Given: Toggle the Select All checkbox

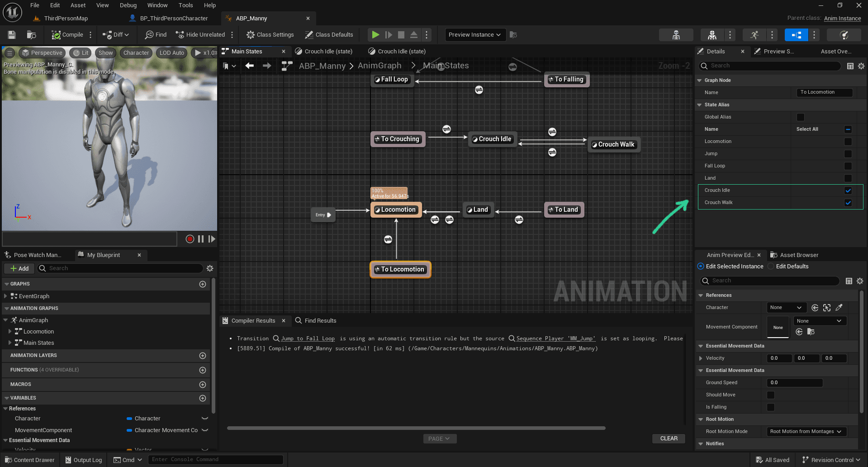Looking at the screenshot, I should 848,129.
